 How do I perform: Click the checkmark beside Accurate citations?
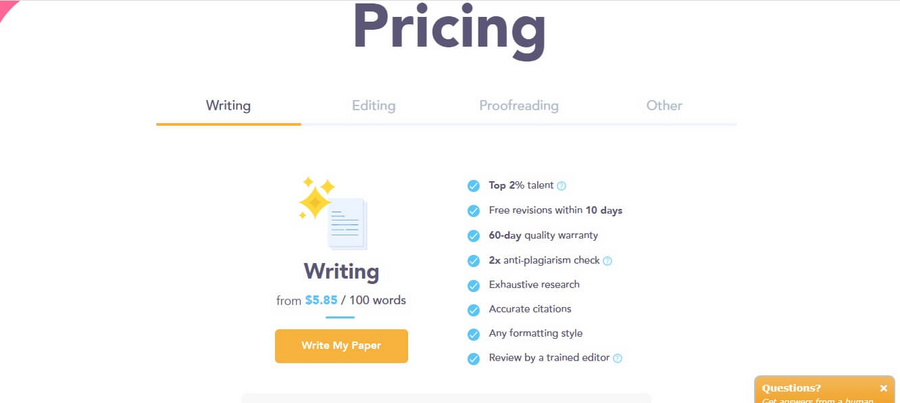click(x=474, y=310)
